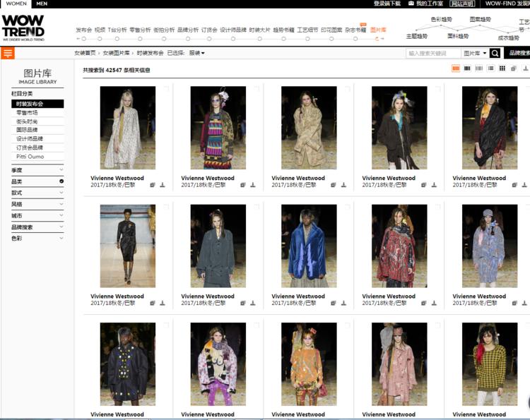Expand the 品牌搜索 filter section
Screen dimensions: 530x420
(37, 227)
